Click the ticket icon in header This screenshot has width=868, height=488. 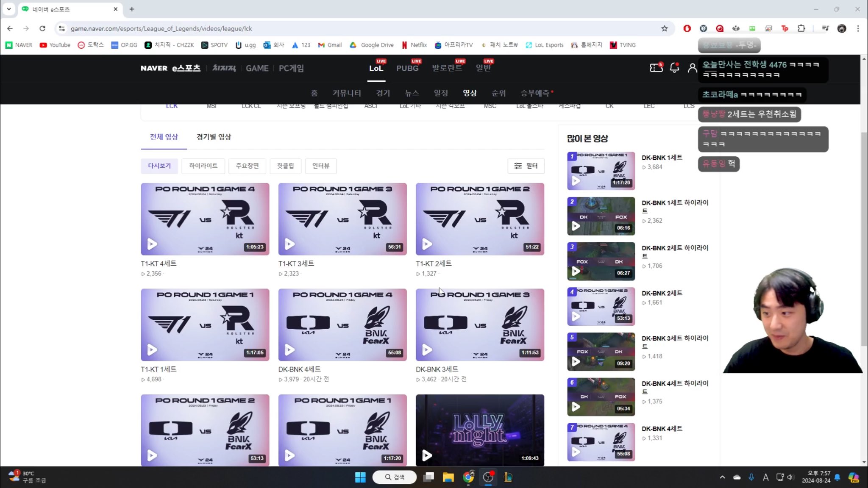coord(656,68)
